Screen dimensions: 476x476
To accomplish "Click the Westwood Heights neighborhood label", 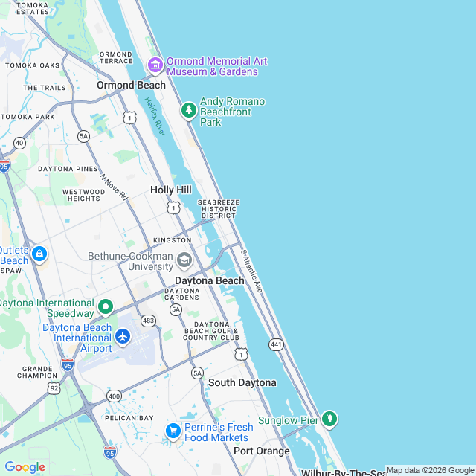I will (x=84, y=195).
